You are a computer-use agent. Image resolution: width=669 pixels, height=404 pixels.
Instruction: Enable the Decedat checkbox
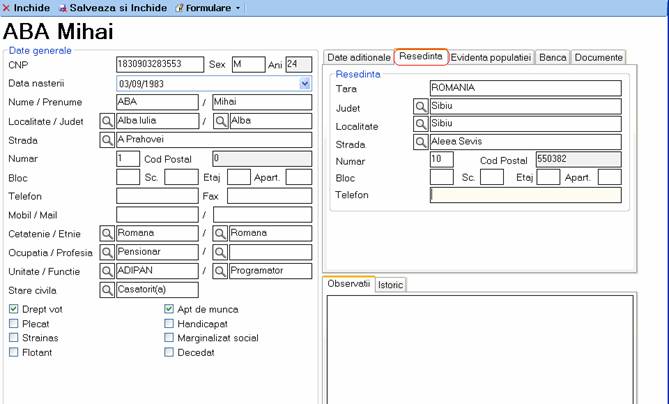pyautogui.click(x=169, y=352)
